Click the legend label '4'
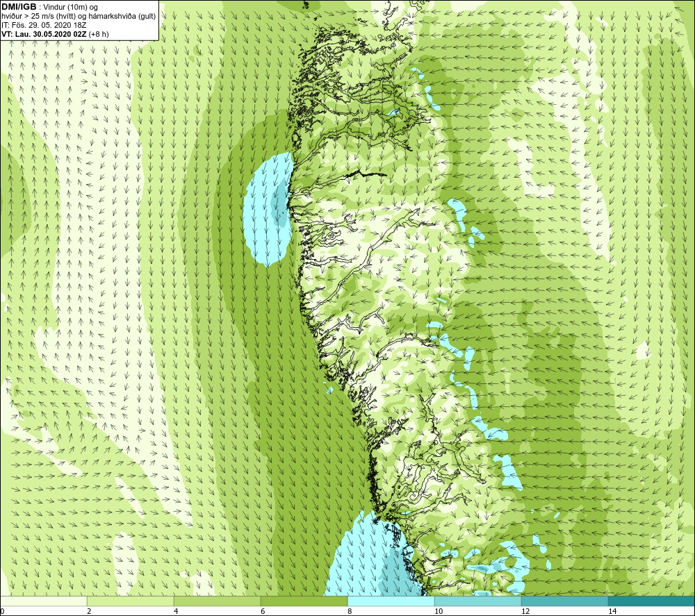The image size is (695, 616). coord(176,612)
